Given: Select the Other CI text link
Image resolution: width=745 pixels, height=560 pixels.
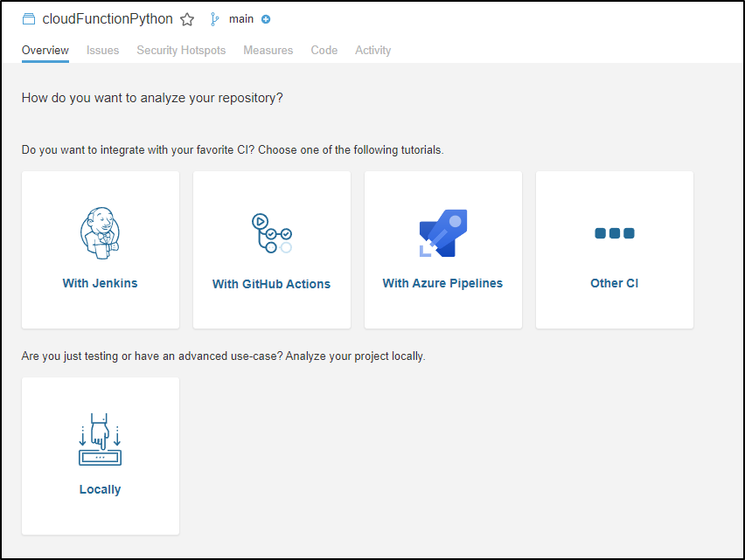Looking at the screenshot, I should tap(615, 283).
